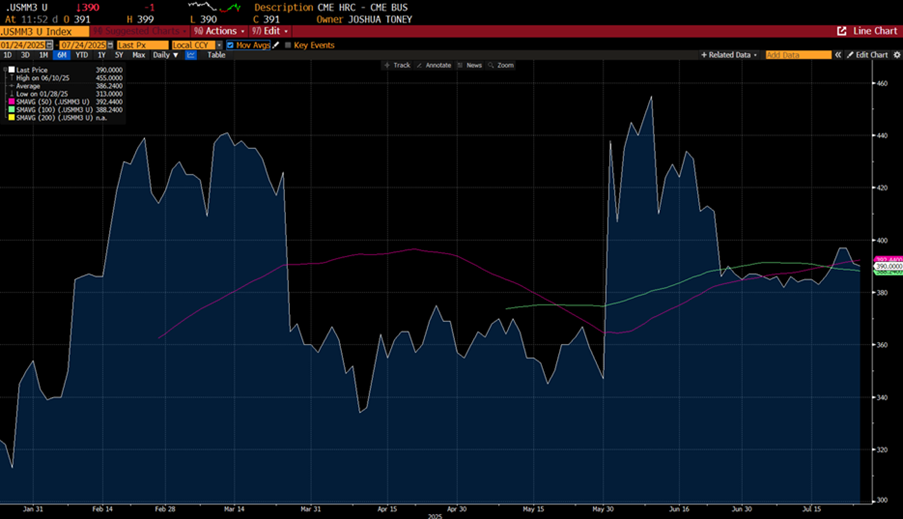The height and width of the screenshot is (519, 903).
Task: Select the YTD time range
Action: click(x=81, y=55)
